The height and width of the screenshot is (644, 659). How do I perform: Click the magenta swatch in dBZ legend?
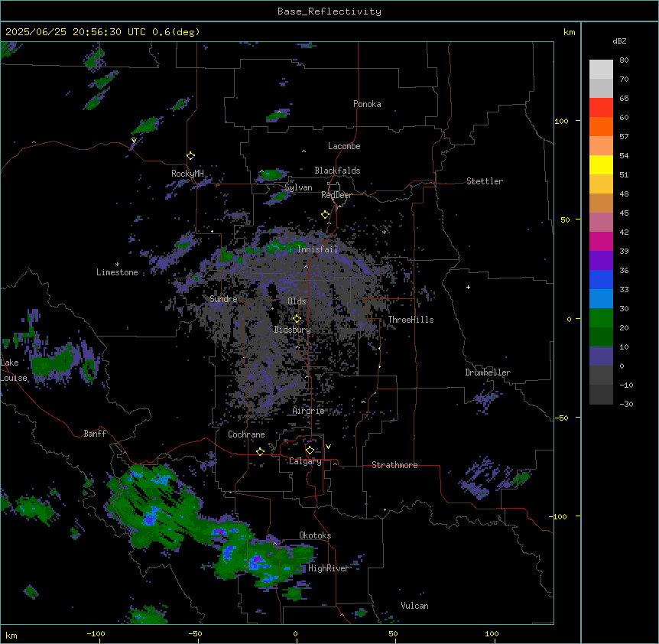(601, 241)
